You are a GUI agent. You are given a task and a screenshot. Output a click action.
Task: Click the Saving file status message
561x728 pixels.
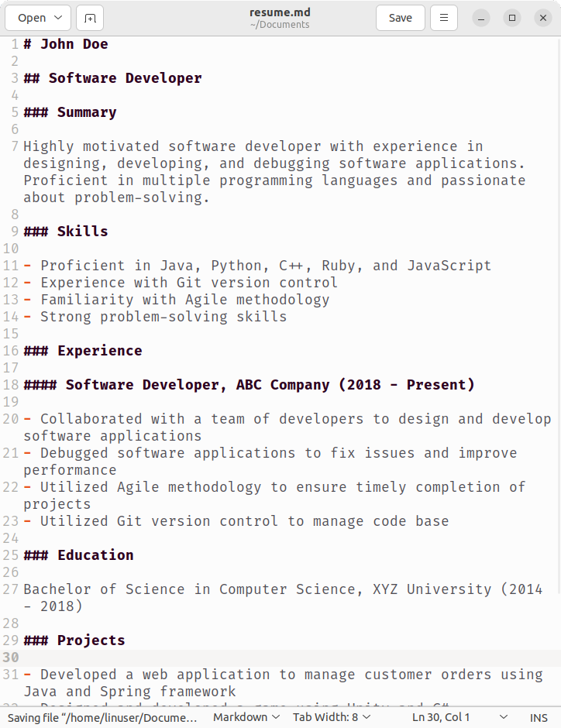pyautogui.click(x=102, y=718)
